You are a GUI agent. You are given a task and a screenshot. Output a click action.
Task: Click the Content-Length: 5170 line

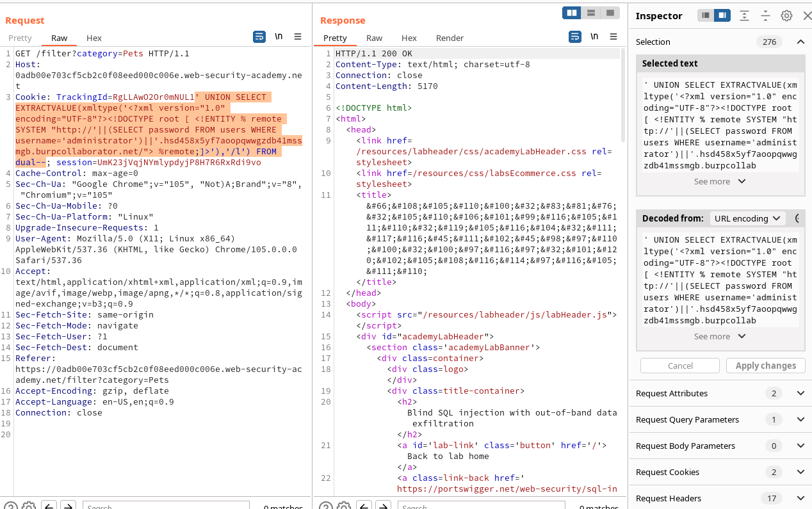click(387, 86)
